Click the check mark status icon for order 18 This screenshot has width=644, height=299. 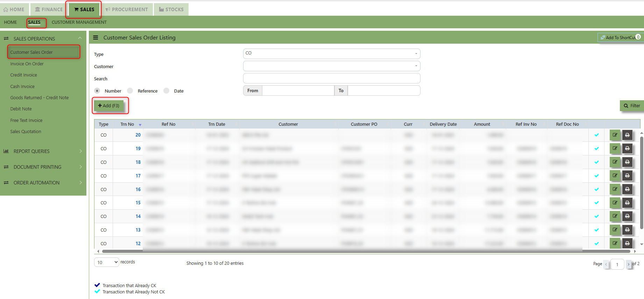click(596, 162)
